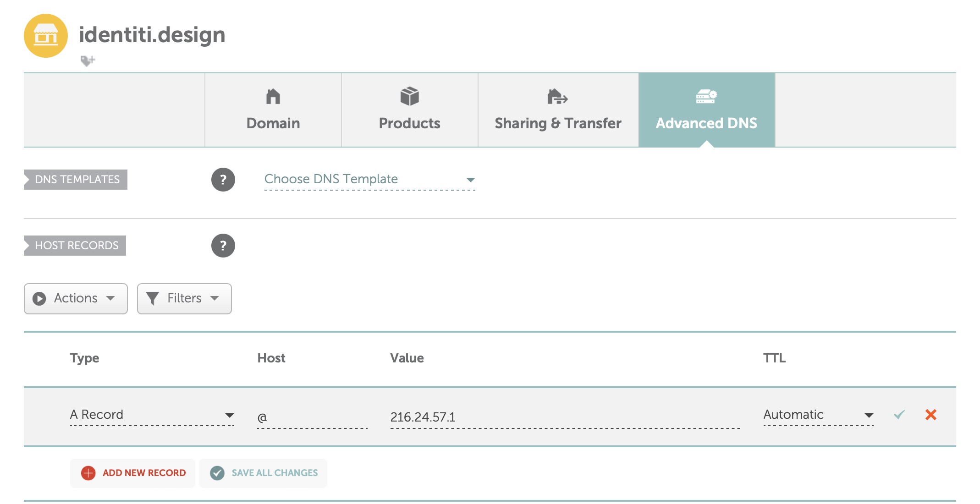This screenshot has width=980, height=504.
Task: Delete A Record with red X
Action: [x=930, y=415]
